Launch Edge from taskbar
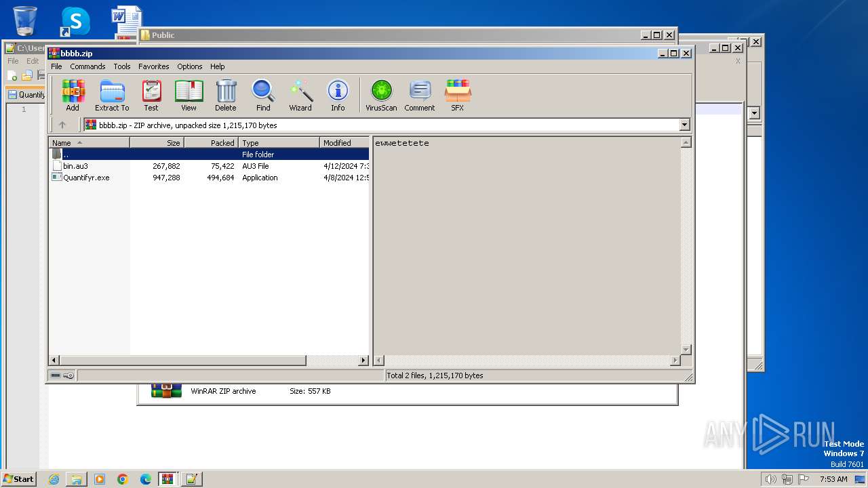868x488 pixels. pos(146,479)
